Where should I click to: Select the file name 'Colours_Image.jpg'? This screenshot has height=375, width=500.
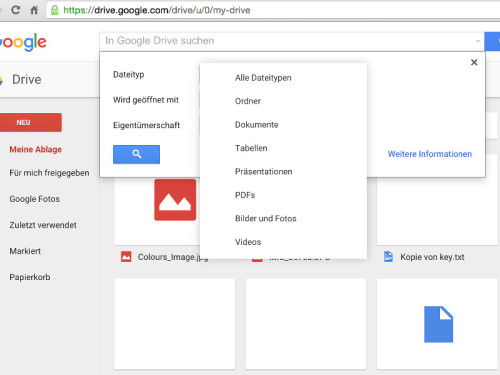point(173,257)
